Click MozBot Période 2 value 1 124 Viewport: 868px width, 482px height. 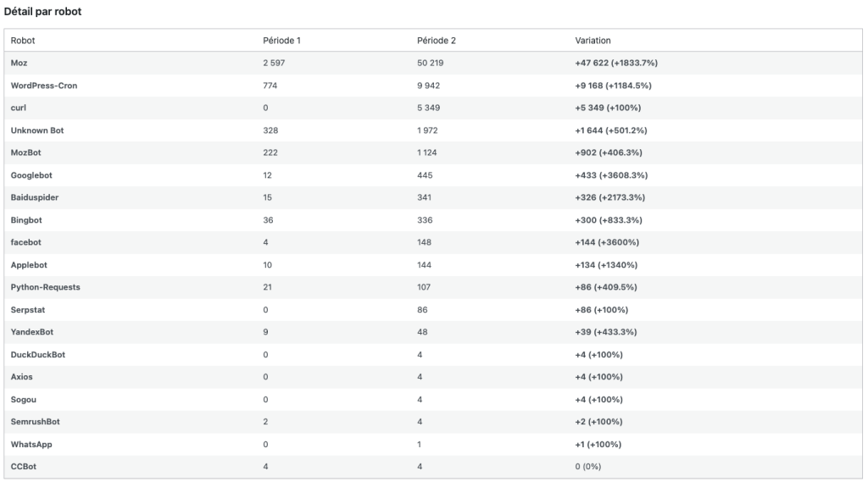427,152
